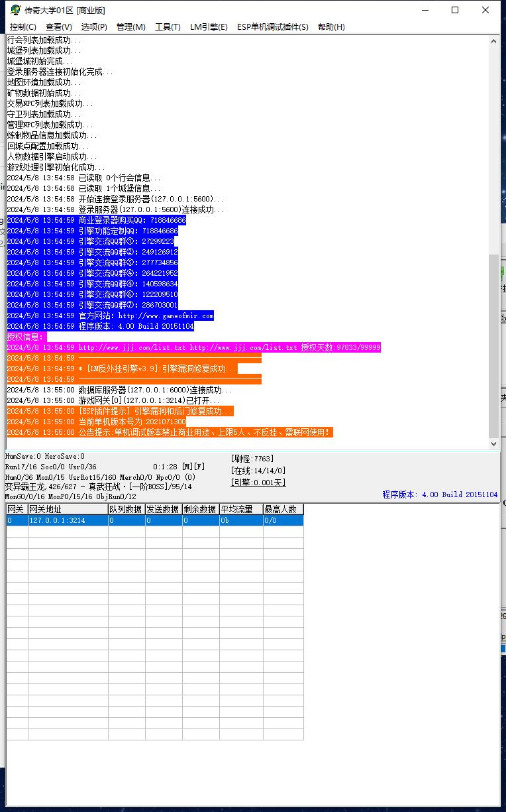Click log line 登录服务器连接初始化完成

click(x=60, y=72)
